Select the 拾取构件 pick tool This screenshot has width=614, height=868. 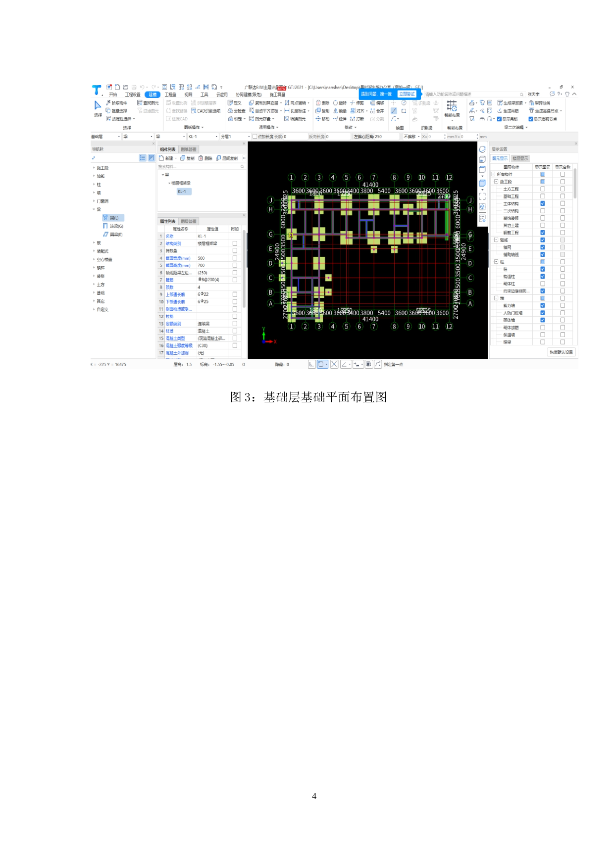117,103
